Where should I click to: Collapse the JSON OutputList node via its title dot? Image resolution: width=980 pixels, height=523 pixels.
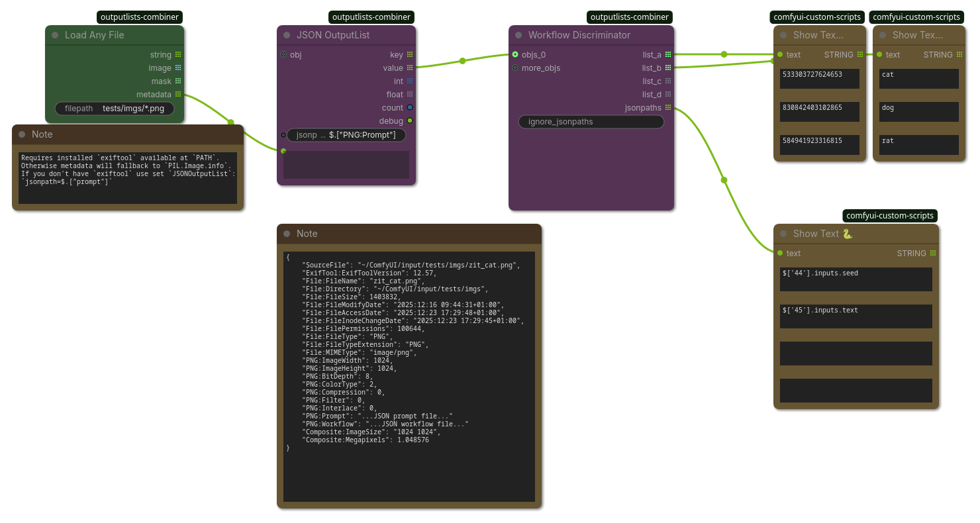(287, 35)
